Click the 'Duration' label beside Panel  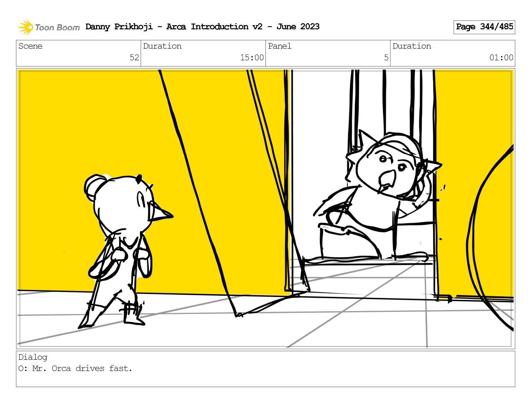[x=412, y=46]
